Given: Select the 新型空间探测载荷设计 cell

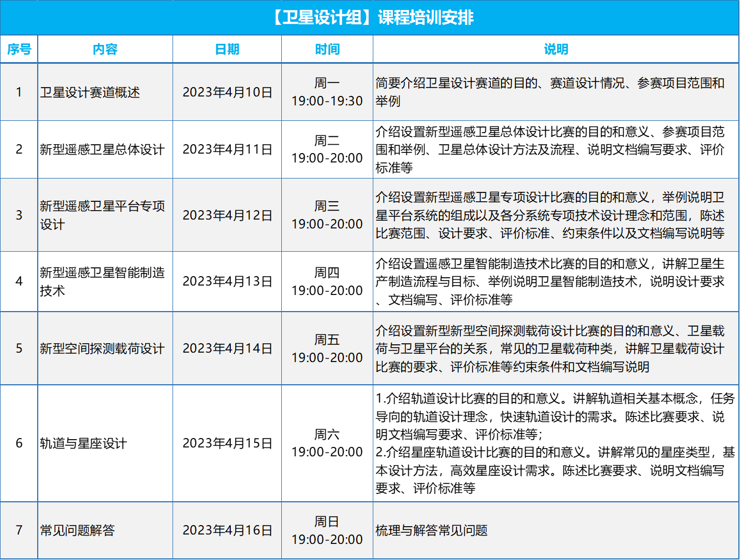Looking at the screenshot, I should click(x=103, y=349).
